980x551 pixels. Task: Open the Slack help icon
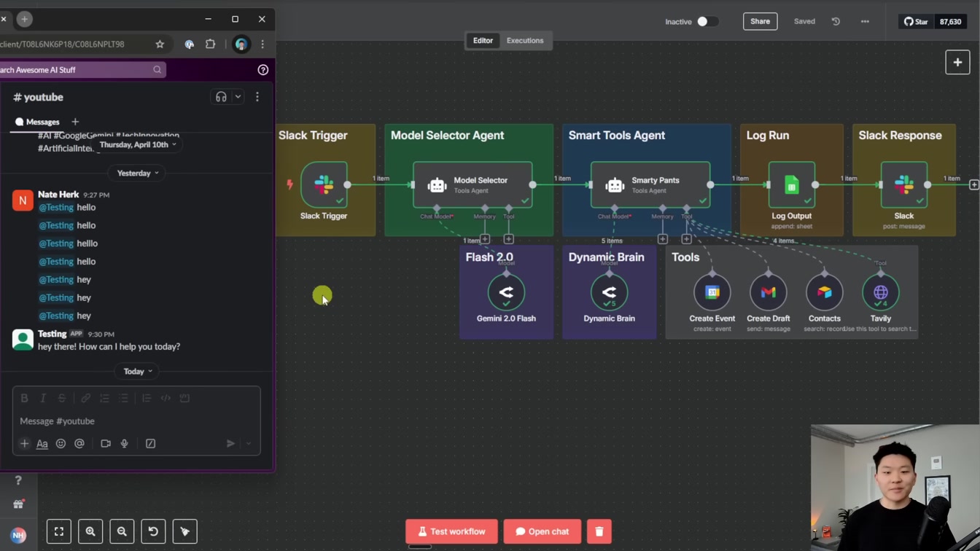tap(263, 70)
